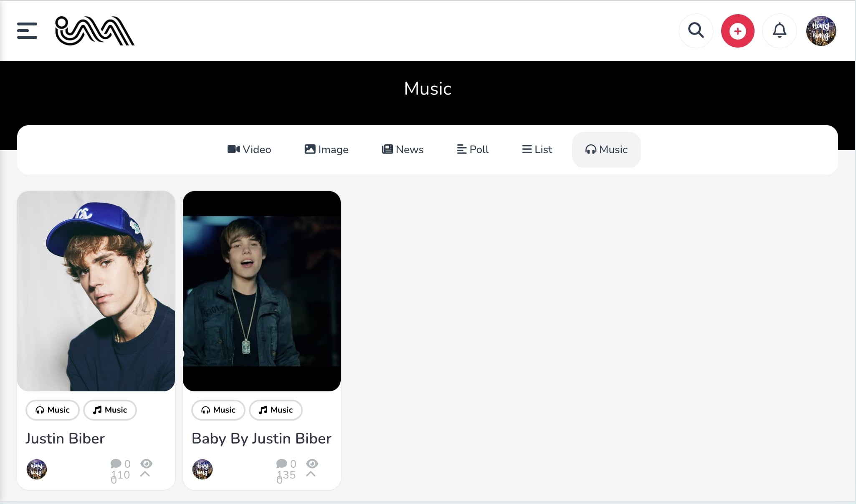Image resolution: width=856 pixels, height=504 pixels.
Task: Switch to the News tab
Action: click(403, 149)
